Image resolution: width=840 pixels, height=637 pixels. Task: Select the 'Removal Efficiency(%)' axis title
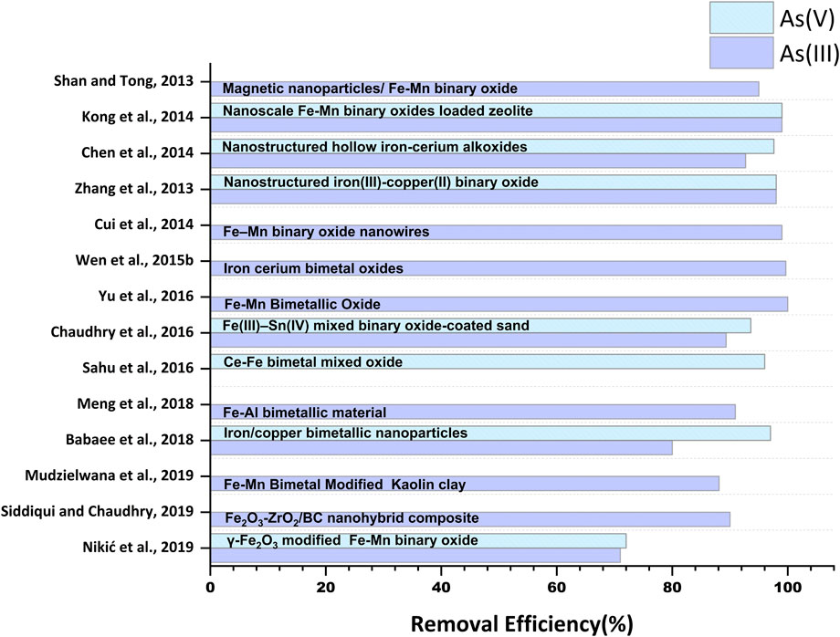[x=521, y=623]
